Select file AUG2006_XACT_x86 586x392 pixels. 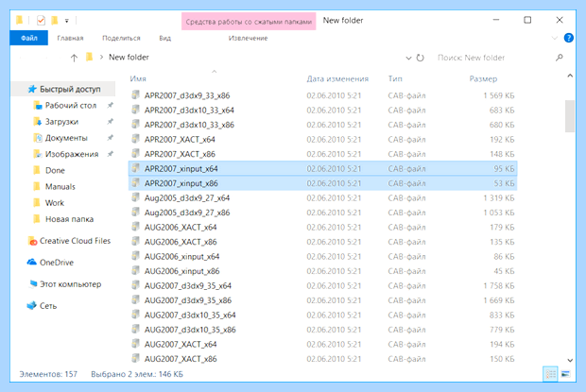pos(323,242)
